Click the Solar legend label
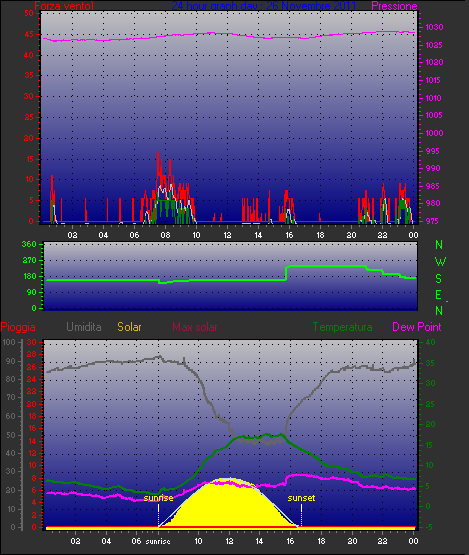The image size is (469, 555). point(129,327)
